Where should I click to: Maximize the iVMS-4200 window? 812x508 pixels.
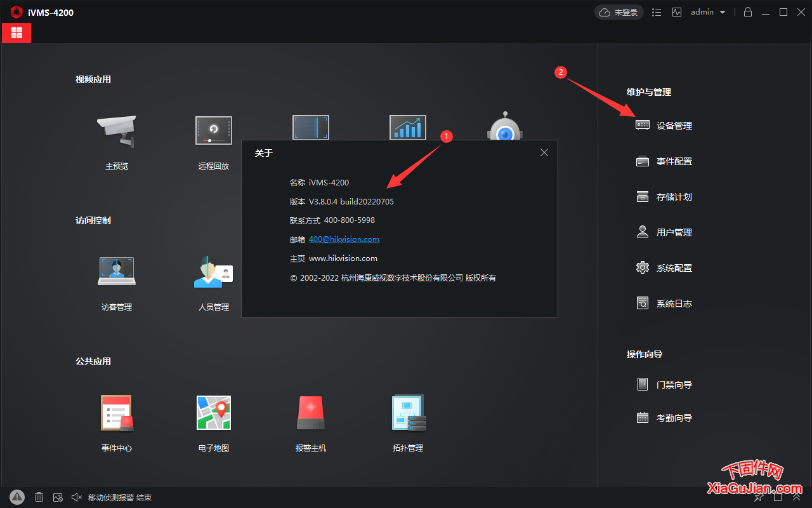783,12
